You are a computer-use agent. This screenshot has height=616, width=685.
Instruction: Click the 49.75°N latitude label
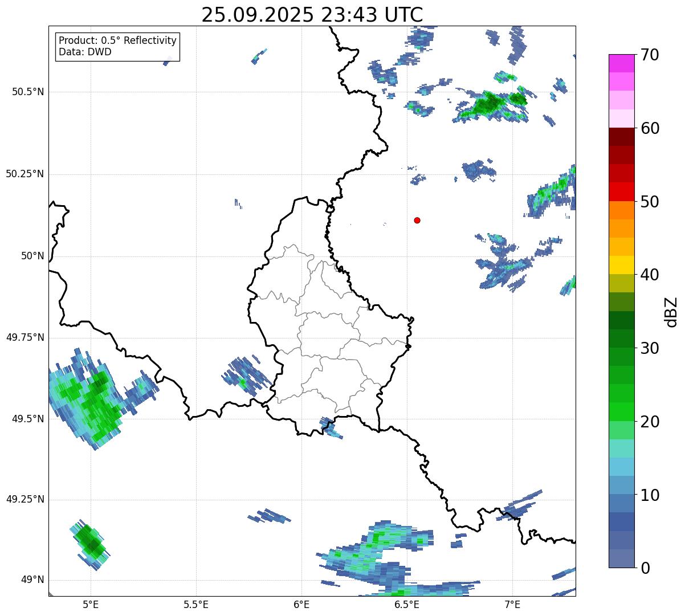(25, 337)
